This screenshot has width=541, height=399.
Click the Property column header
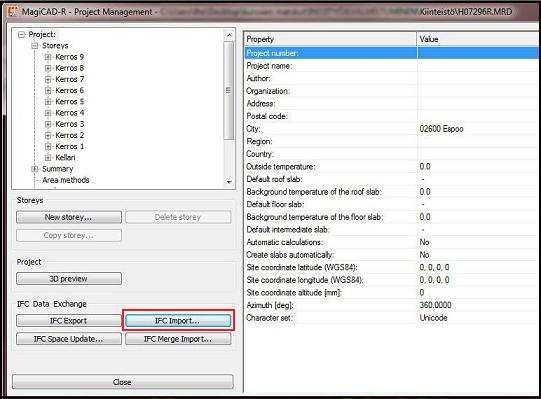330,39
